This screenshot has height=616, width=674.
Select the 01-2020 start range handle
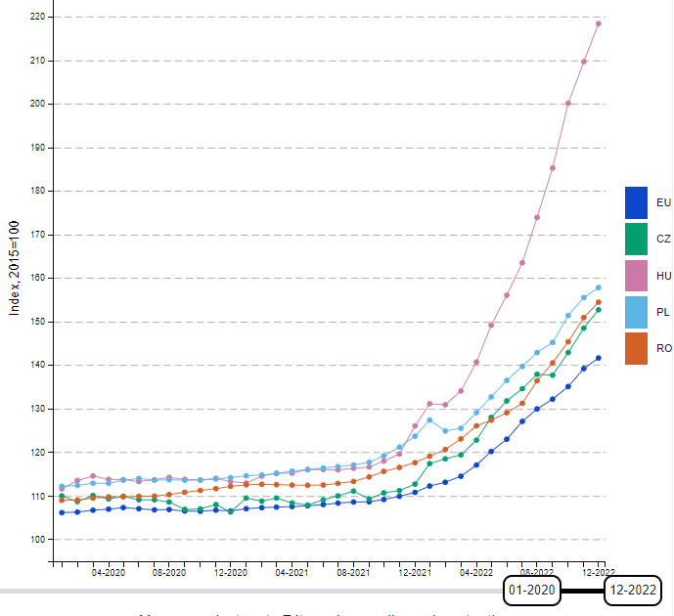point(531,591)
